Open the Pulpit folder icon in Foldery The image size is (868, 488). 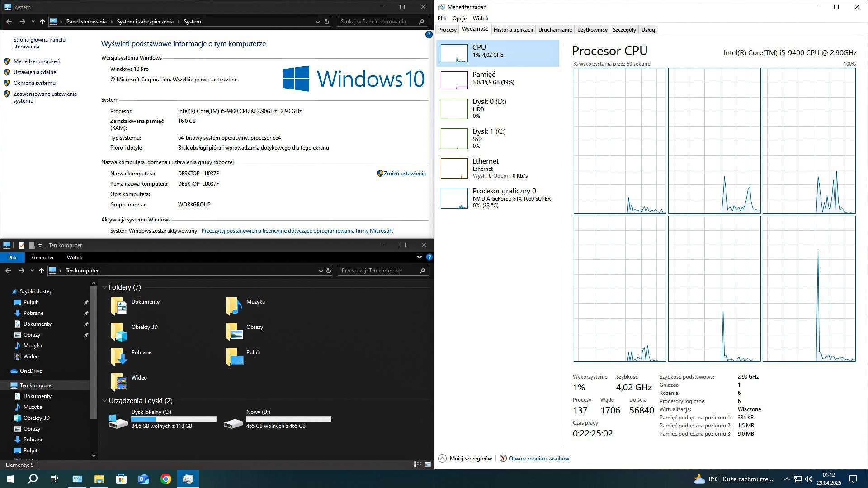[234, 357]
